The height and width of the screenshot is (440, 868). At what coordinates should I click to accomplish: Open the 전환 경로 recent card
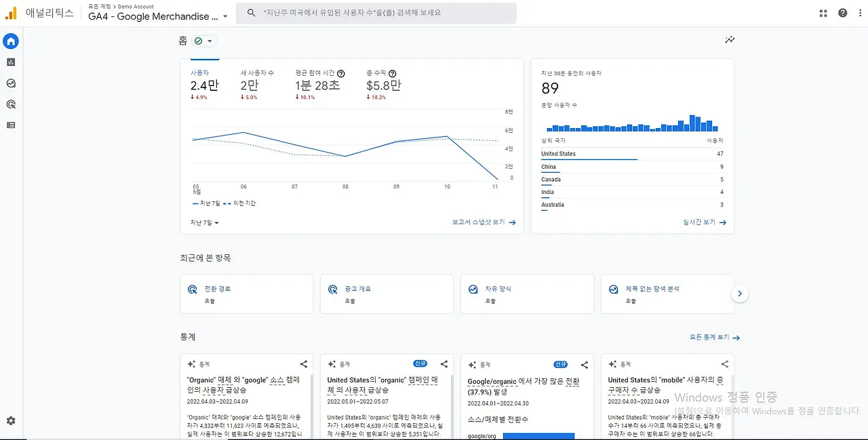pyautogui.click(x=247, y=294)
